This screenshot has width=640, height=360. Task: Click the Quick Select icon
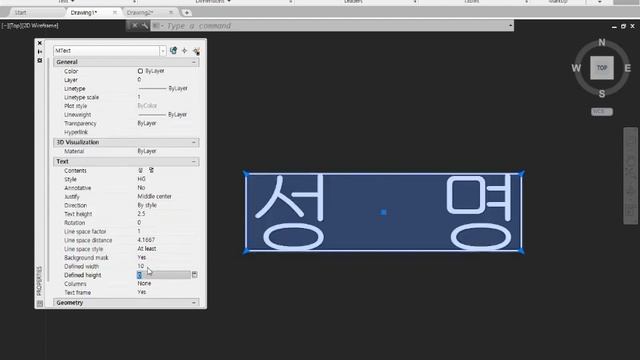click(x=196, y=51)
